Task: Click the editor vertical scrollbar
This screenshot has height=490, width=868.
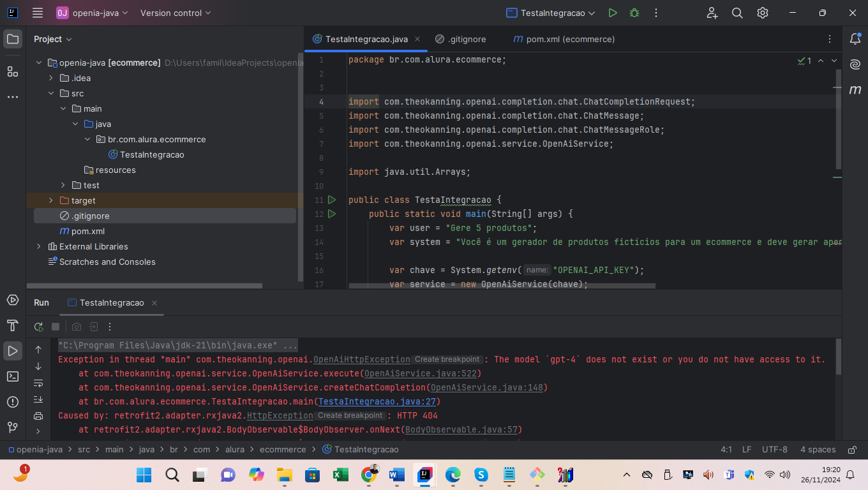Action: pyautogui.click(x=838, y=119)
